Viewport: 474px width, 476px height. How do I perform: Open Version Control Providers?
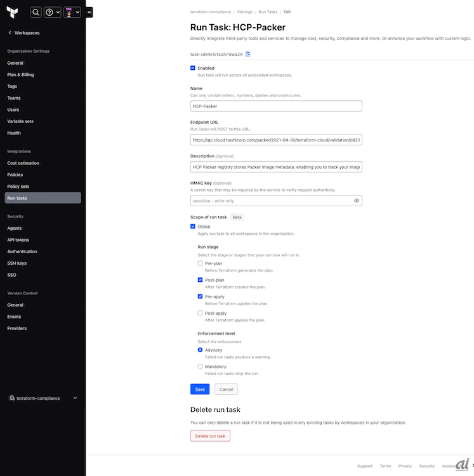[x=17, y=329]
